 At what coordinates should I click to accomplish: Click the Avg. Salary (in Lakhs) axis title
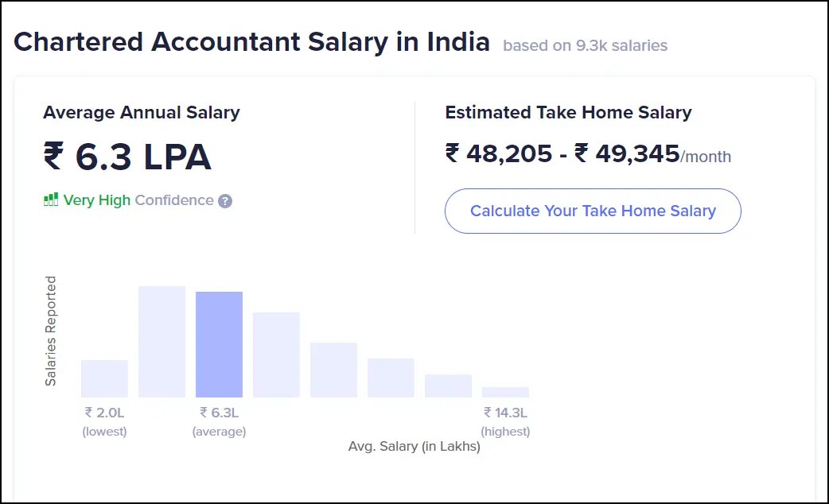pyautogui.click(x=414, y=447)
